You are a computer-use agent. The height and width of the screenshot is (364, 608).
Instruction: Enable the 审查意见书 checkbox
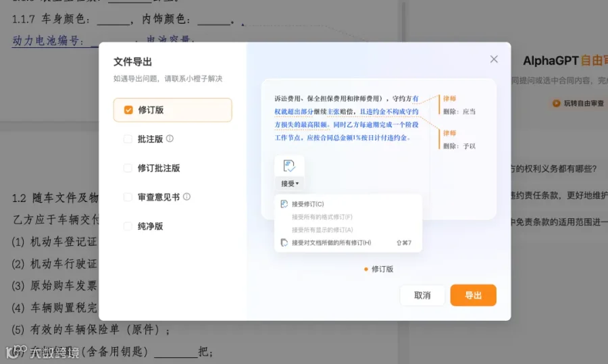tap(128, 197)
